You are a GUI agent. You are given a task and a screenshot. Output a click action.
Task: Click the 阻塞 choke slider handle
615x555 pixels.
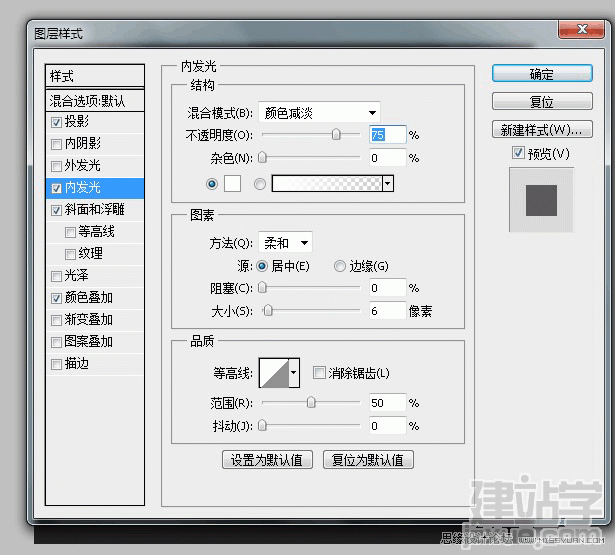coord(262,287)
